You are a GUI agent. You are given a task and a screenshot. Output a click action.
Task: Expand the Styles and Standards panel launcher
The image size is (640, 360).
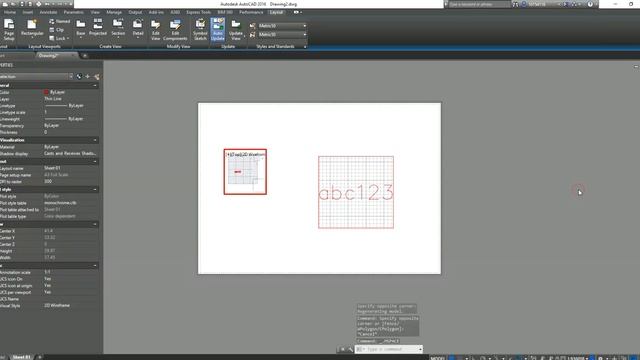click(x=305, y=47)
